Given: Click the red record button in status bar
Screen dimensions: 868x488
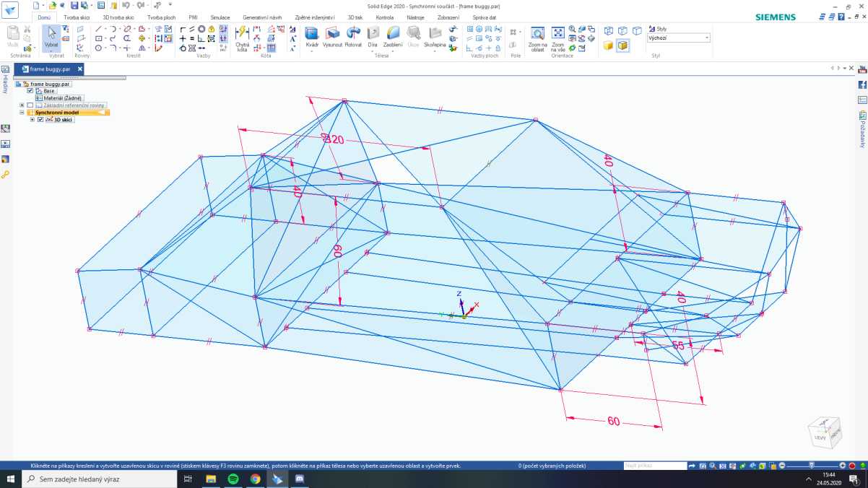Looking at the screenshot, I should [x=852, y=466].
